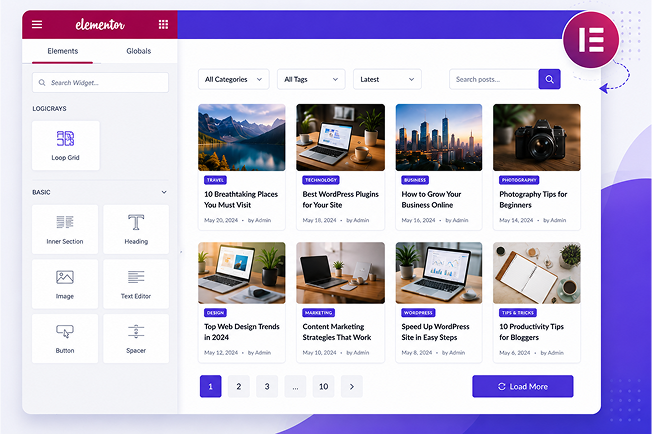Viewport: 652px width, 434px height.
Task: Open the Content Marketing post image
Action: 341,273
